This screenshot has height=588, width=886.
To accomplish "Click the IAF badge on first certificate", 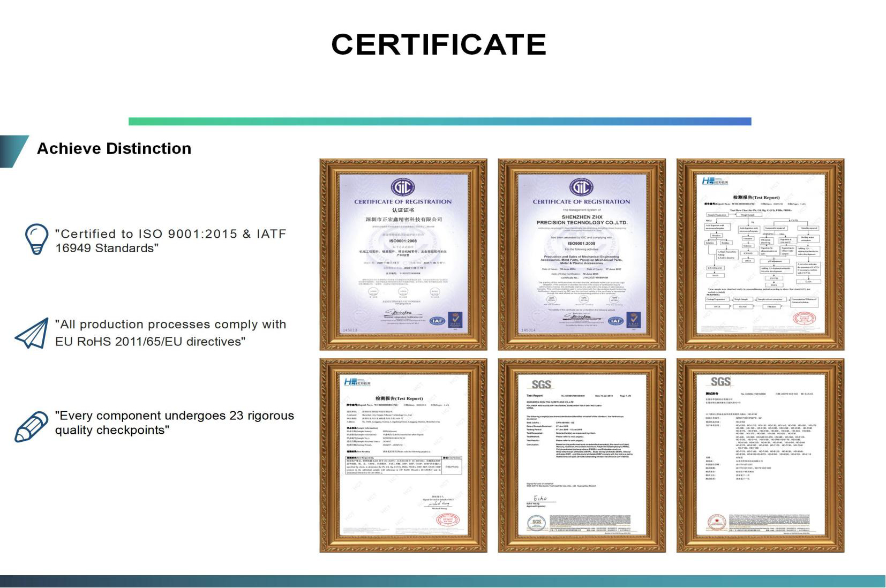I will pos(437,321).
